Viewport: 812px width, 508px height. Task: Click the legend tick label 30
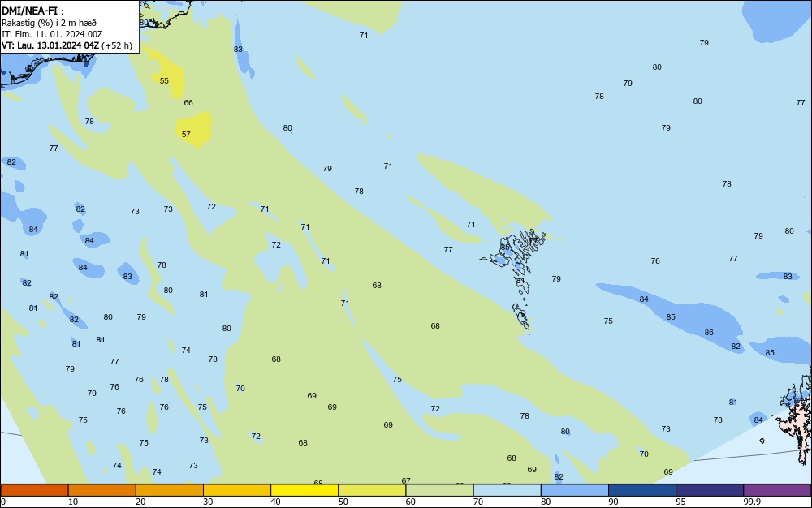click(x=208, y=502)
